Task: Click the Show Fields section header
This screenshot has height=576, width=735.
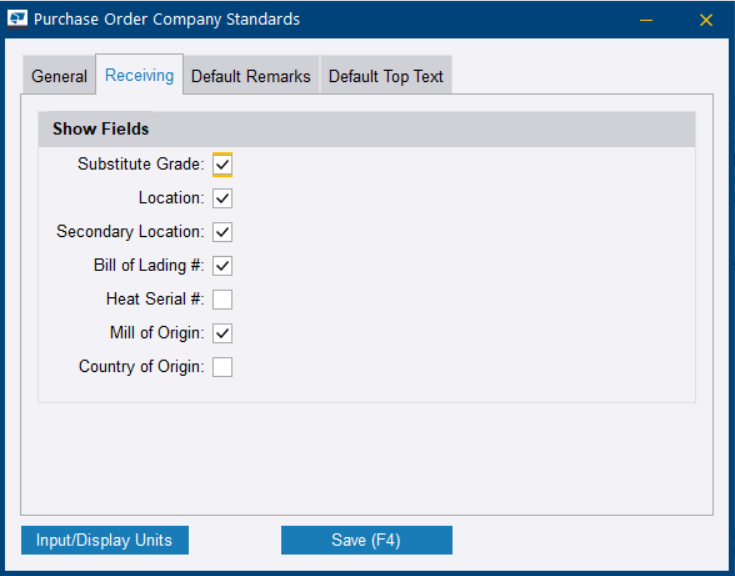Action: 101,129
